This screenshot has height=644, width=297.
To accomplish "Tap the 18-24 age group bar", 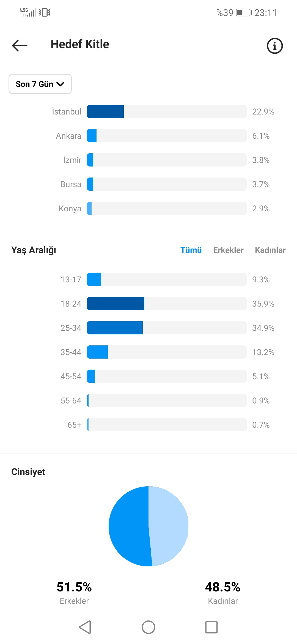I will coord(167,304).
